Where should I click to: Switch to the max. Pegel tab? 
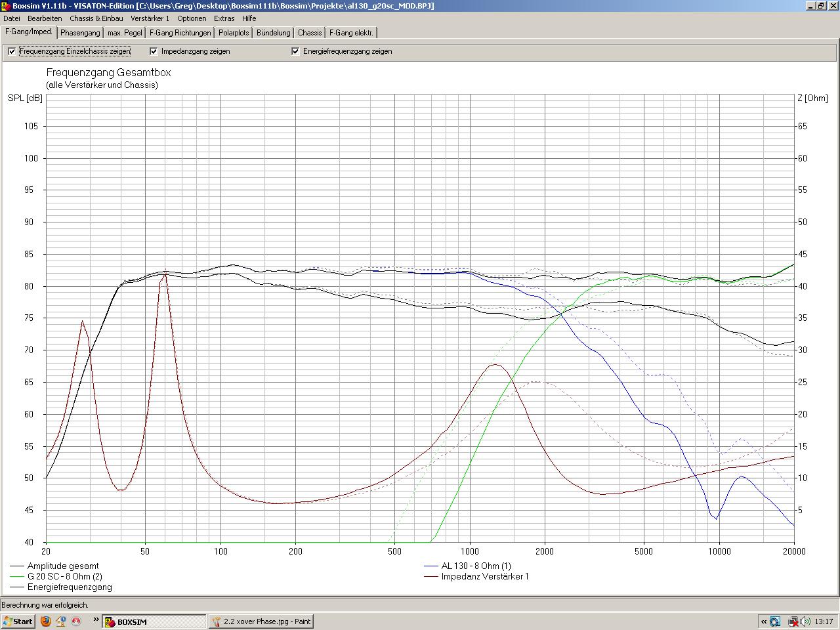click(125, 33)
